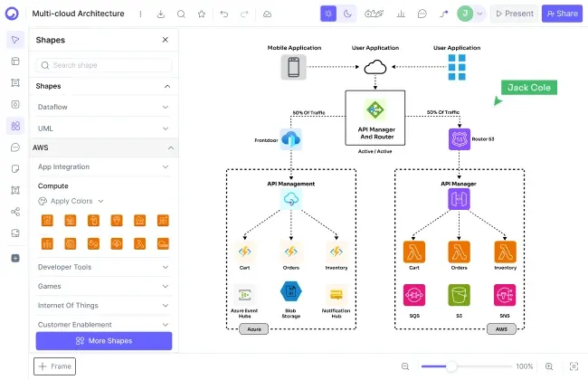Click the Azure group label tag
The height and width of the screenshot is (380, 588).
click(x=254, y=329)
